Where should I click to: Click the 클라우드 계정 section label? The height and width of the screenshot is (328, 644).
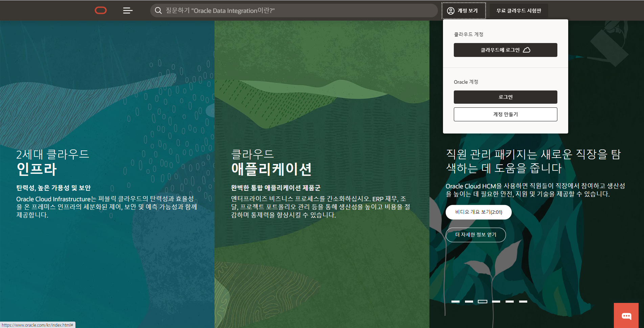pos(468,34)
